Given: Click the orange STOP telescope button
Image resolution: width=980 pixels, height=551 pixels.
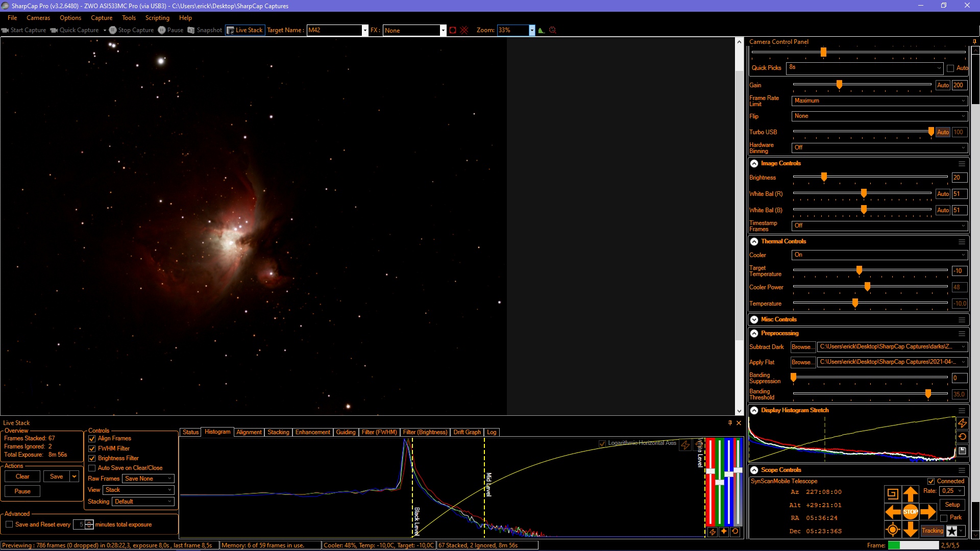Looking at the screenshot, I should pyautogui.click(x=911, y=512).
